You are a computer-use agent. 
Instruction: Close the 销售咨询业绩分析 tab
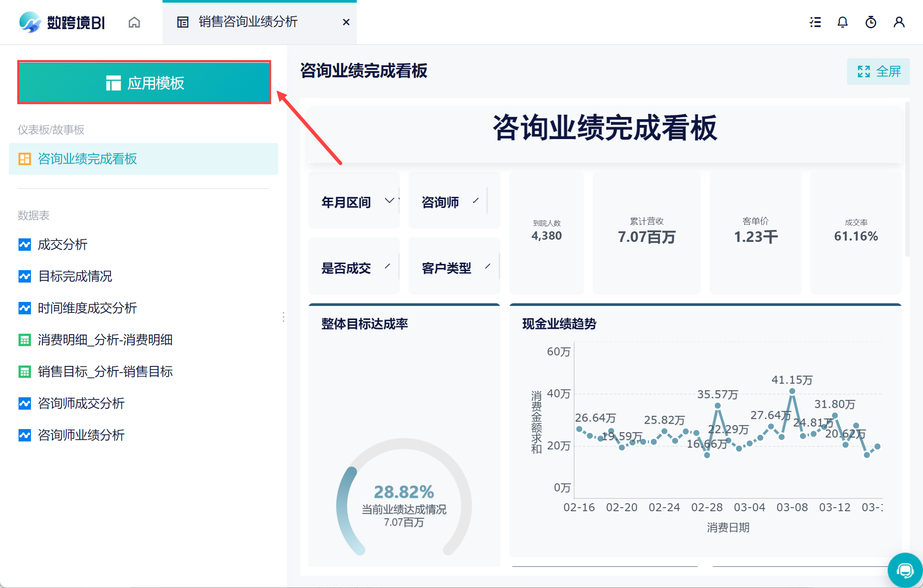point(346,22)
